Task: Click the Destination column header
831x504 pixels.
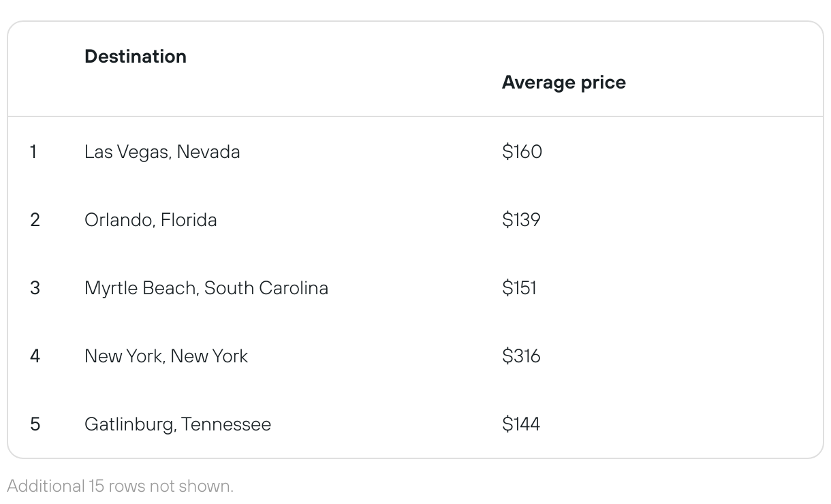Action: coord(136,57)
